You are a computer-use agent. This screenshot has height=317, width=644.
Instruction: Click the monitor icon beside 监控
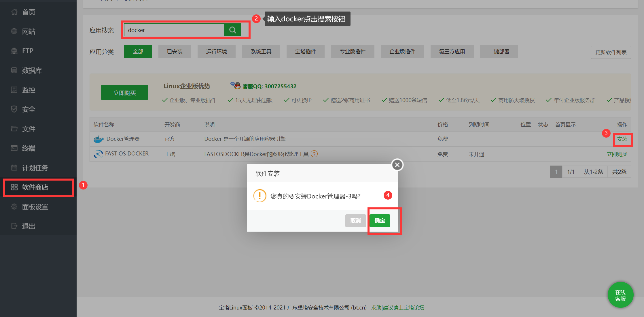pos(14,90)
